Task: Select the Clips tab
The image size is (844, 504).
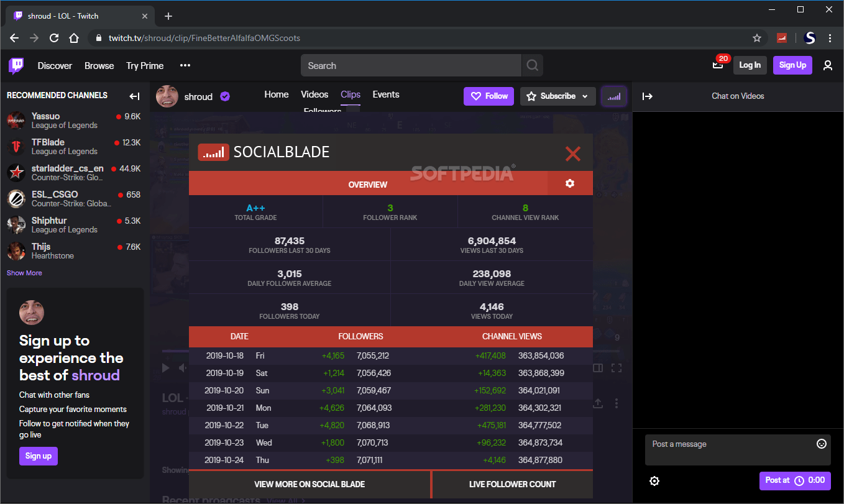Action: [x=351, y=94]
